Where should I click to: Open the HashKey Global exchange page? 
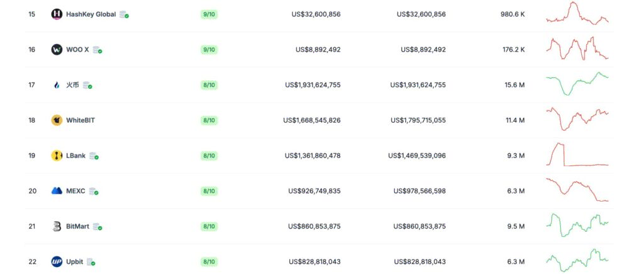coord(91,14)
